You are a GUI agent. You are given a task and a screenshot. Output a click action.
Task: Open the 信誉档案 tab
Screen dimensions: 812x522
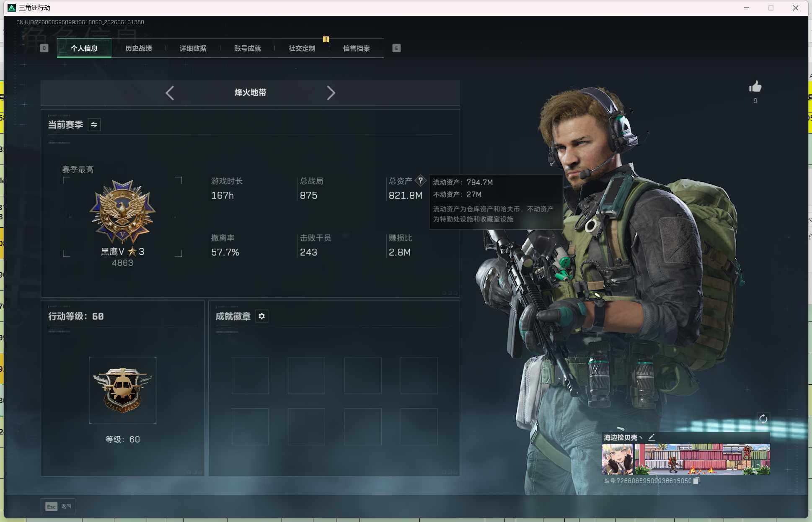click(x=357, y=48)
